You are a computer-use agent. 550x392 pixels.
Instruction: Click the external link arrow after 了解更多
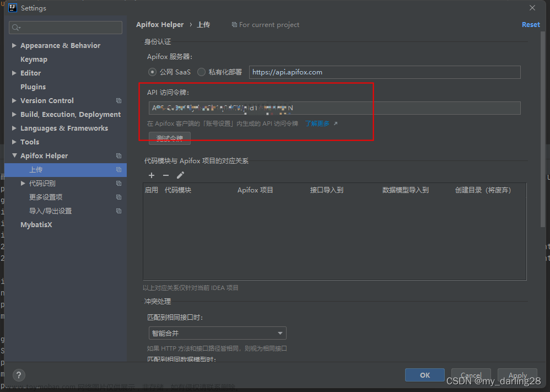point(336,123)
